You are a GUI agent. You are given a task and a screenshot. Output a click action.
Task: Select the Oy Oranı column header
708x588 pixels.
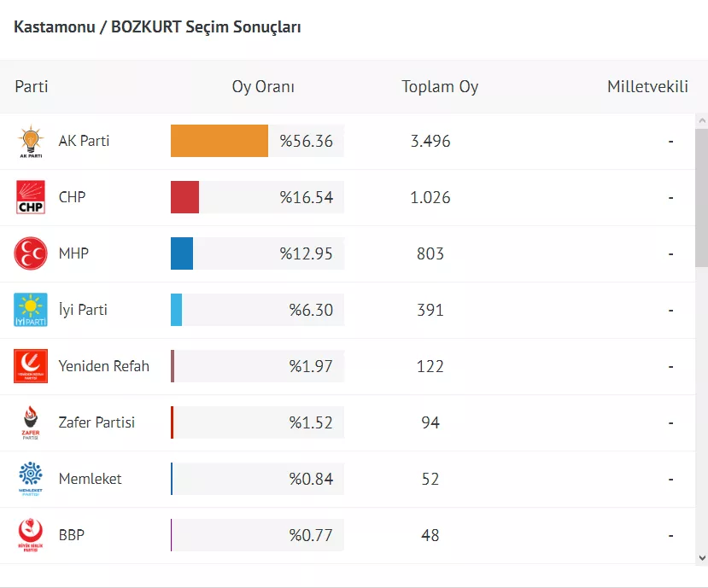tap(263, 87)
